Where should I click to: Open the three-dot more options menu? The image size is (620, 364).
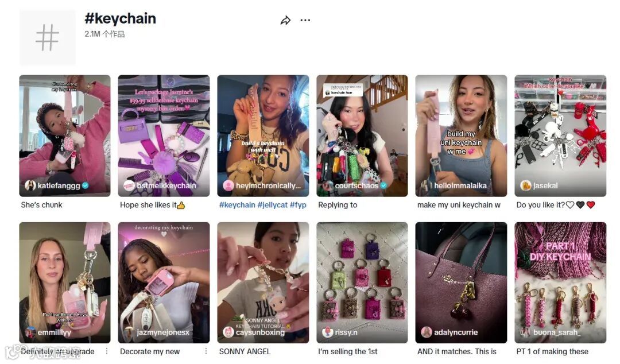[305, 20]
